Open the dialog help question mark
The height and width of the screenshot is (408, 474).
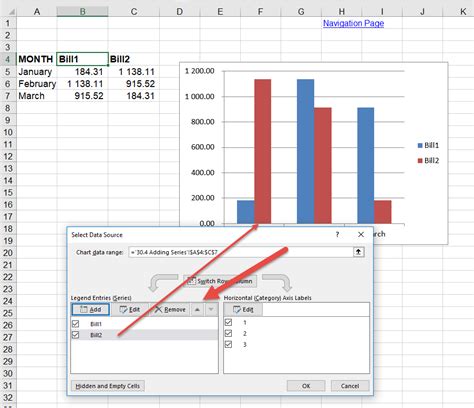click(x=337, y=235)
